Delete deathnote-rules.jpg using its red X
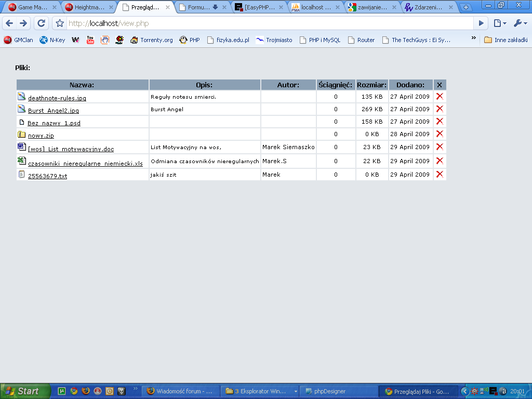Viewport: 532px width, 399px height. (440, 97)
